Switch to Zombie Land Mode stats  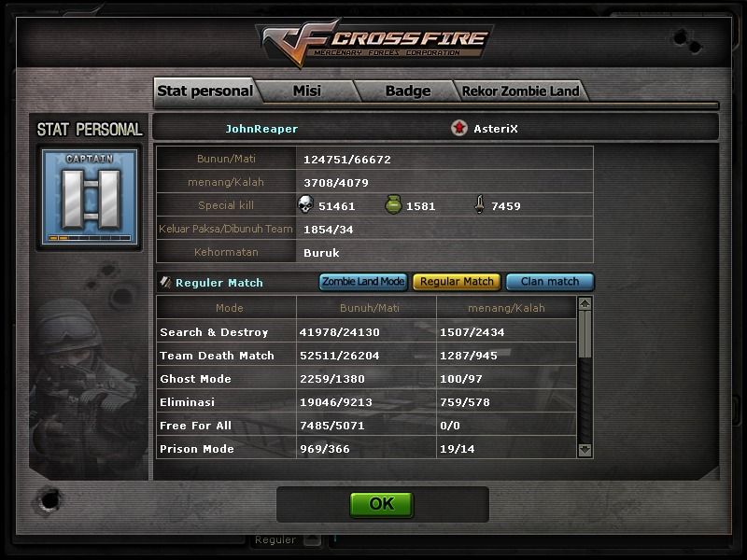pyautogui.click(x=363, y=282)
